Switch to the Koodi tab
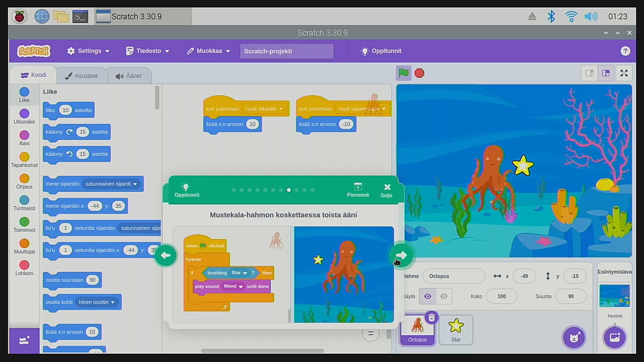644x362 pixels. (34, 75)
